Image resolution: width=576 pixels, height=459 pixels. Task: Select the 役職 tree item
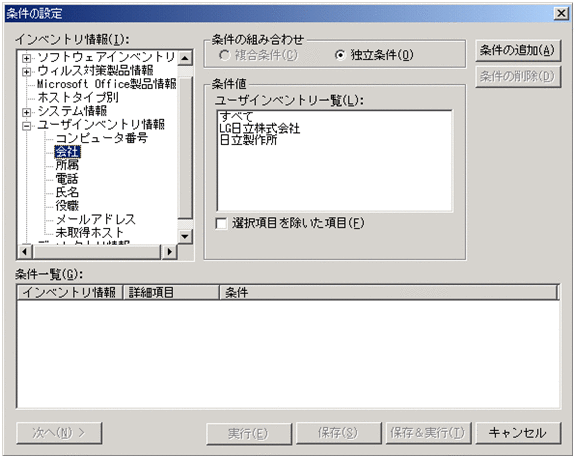tap(67, 206)
